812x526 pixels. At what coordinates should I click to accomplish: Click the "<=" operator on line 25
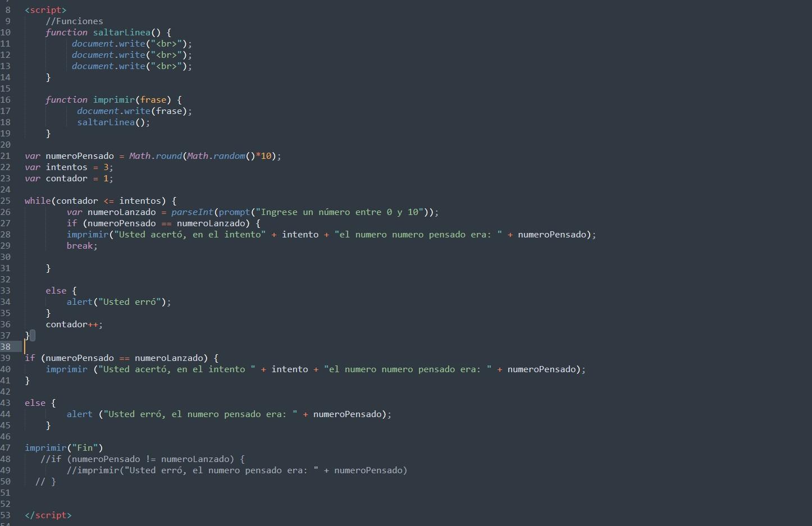tap(108, 201)
